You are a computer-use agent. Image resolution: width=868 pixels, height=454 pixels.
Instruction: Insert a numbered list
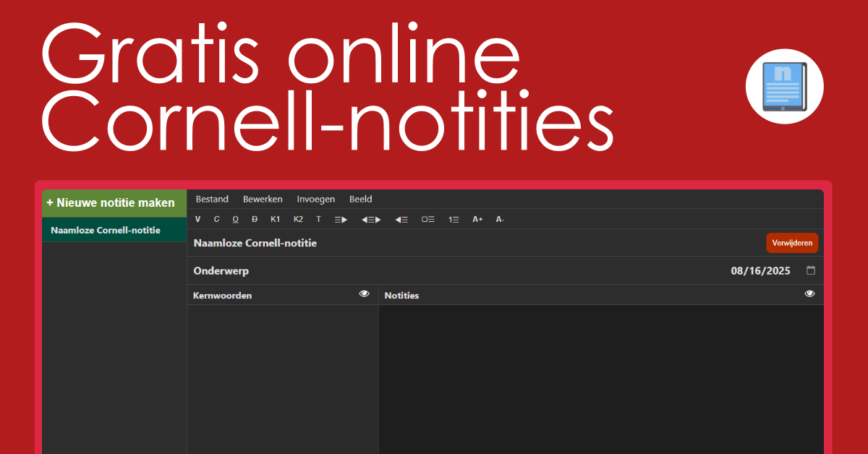[454, 219]
